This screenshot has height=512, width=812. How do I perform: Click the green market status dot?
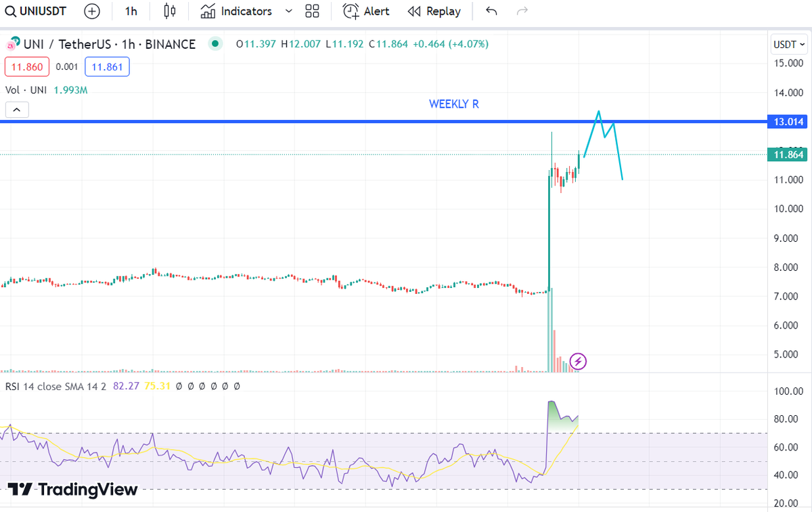pos(215,44)
